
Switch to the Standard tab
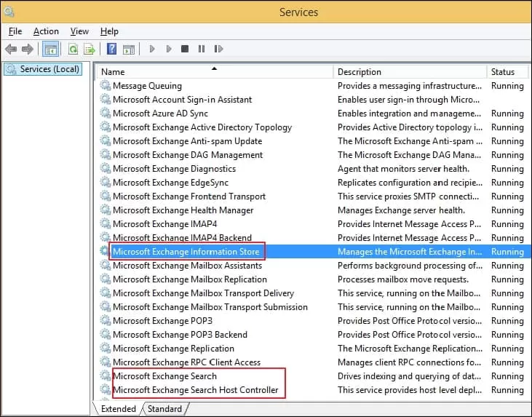[x=164, y=408]
